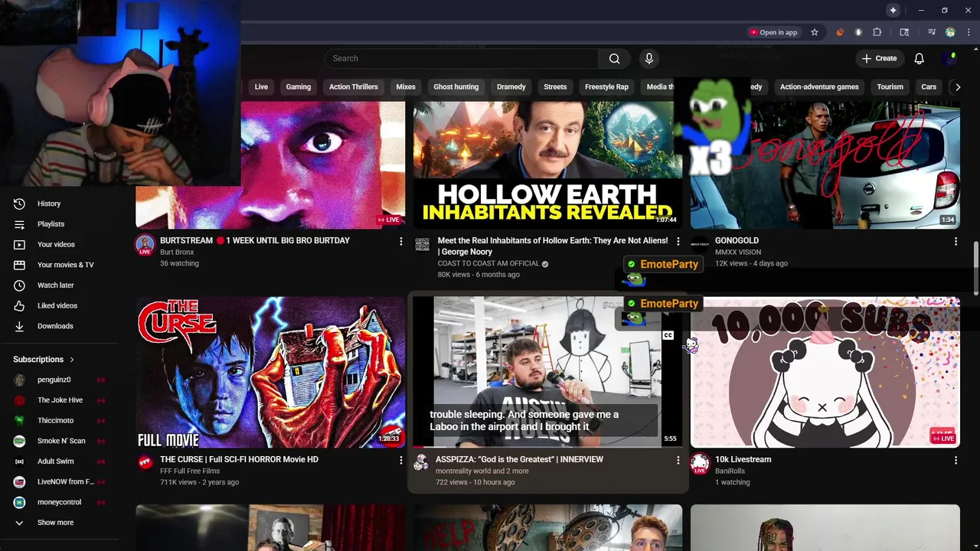Open BaniRolls channel avatar
This screenshot has height=551, width=980.
click(700, 464)
